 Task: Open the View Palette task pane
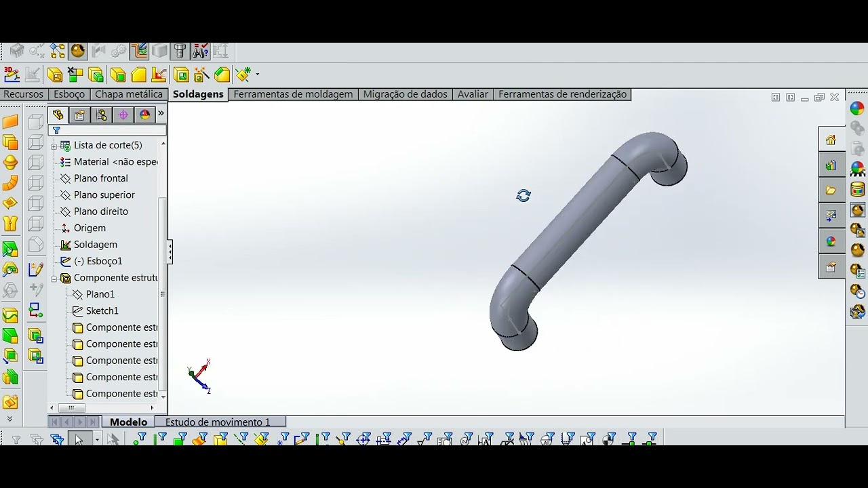pos(831,216)
